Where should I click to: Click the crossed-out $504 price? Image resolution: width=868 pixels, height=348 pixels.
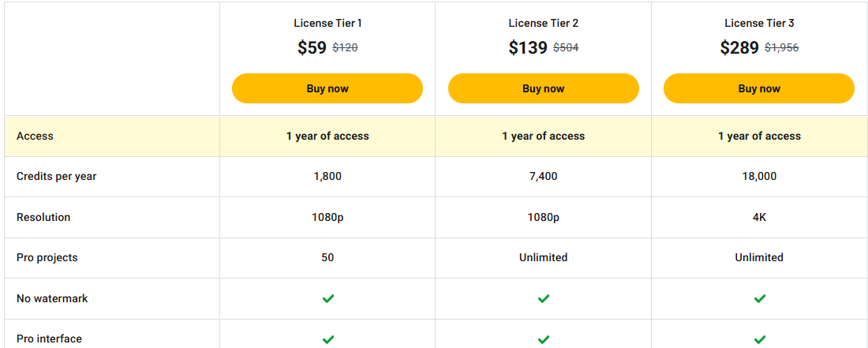pyautogui.click(x=566, y=47)
